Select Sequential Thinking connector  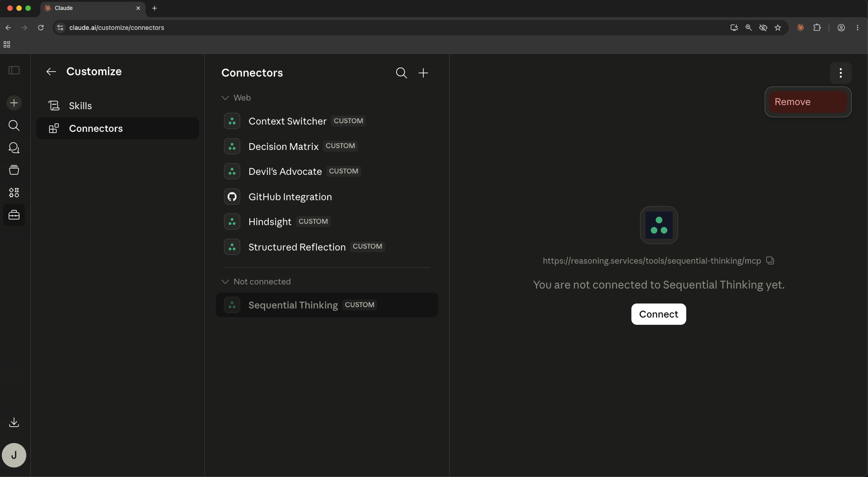pos(327,305)
